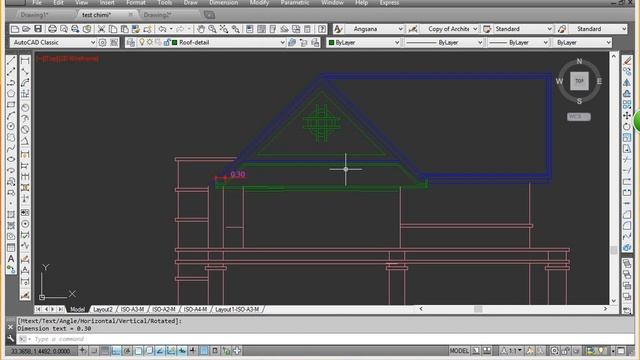Select the Arc Length dimension tool
Image resolution: width=640 pixels, height=360 pixels.
(x=25, y=82)
